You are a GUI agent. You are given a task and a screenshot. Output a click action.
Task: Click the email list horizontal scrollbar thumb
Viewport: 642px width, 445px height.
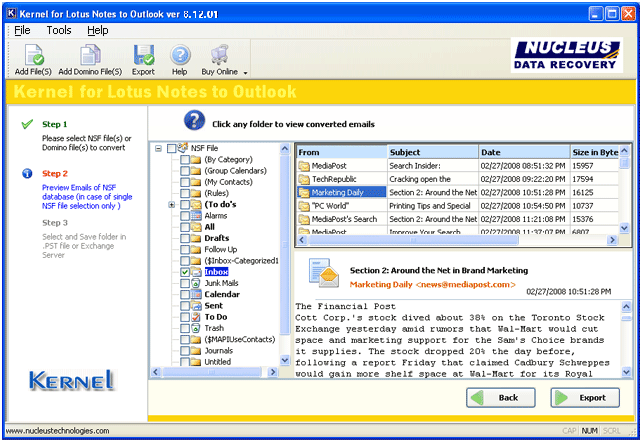point(413,240)
